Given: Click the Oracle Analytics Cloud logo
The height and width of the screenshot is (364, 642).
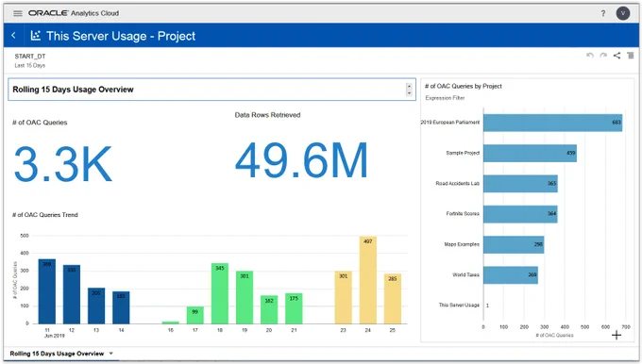Looking at the screenshot, I should pyautogui.click(x=74, y=13).
